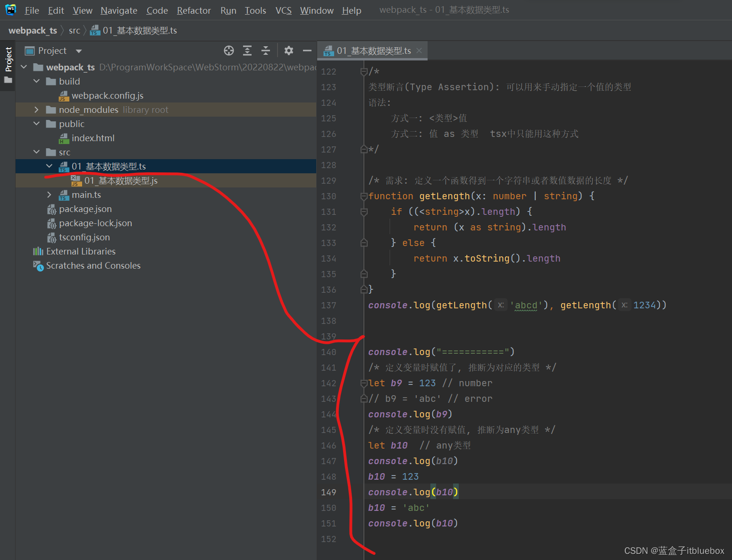This screenshot has height=560, width=732.
Task: Open the Help menu
Action: pyautogui.click(x=352, y=10)
